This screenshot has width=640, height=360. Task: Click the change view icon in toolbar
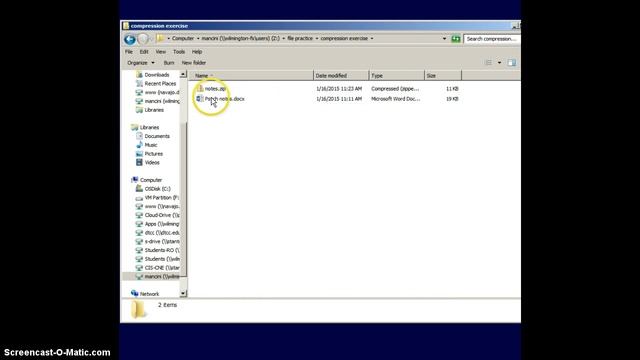[x=488, y=62]
